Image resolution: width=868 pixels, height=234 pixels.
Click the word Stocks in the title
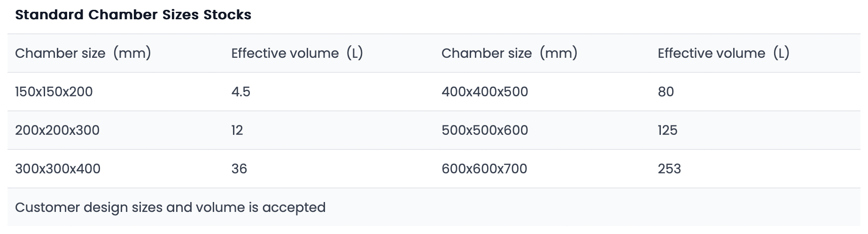coord(227,15)
